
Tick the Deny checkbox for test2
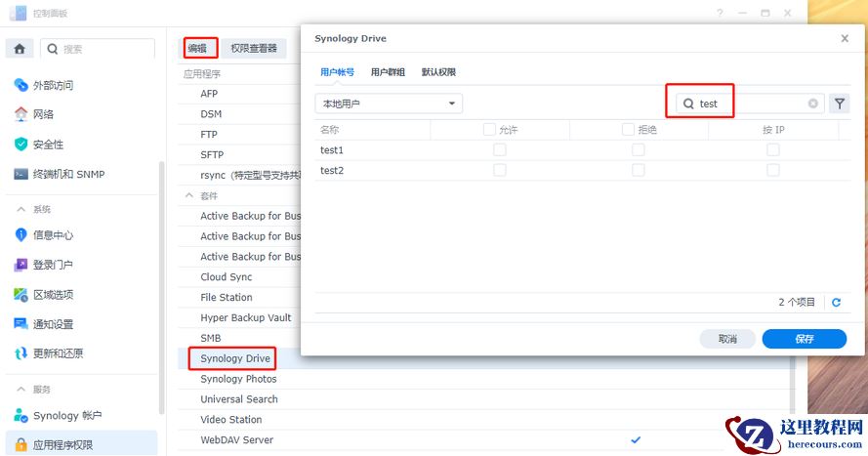[639, 170]
